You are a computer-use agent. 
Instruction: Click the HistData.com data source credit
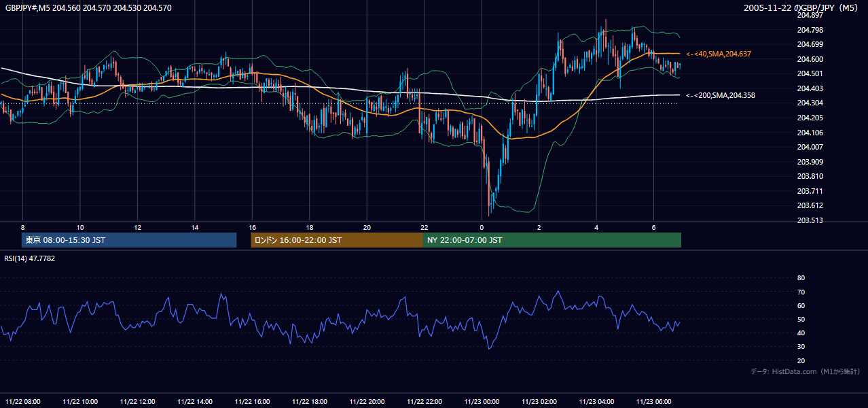click(806, 371)
